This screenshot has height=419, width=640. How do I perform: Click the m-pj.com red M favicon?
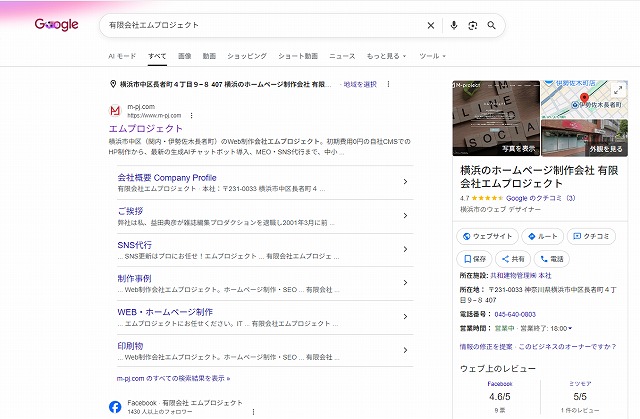point(115,111)
